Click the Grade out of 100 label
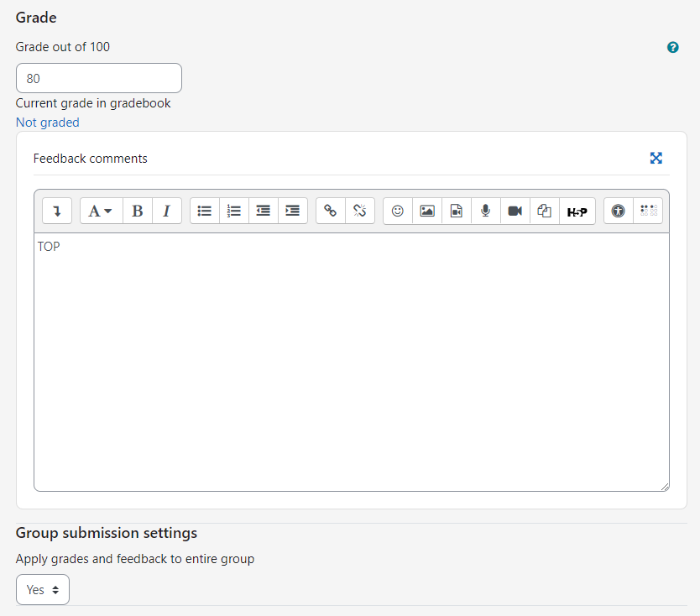 pyautogui.click(x=62, y=47)
